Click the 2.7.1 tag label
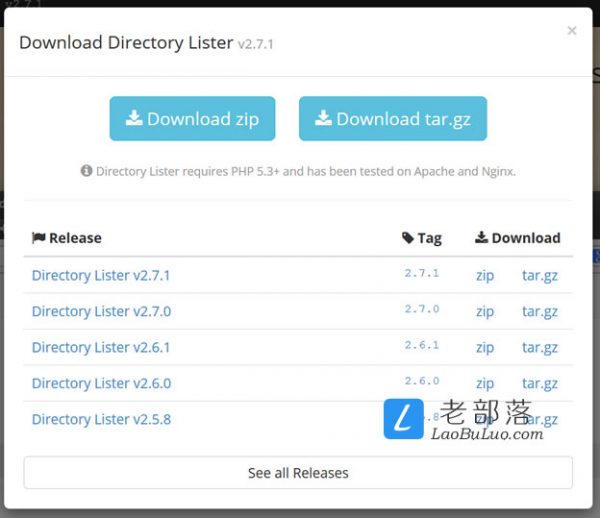The image size is (600, 518). (422, 273)
